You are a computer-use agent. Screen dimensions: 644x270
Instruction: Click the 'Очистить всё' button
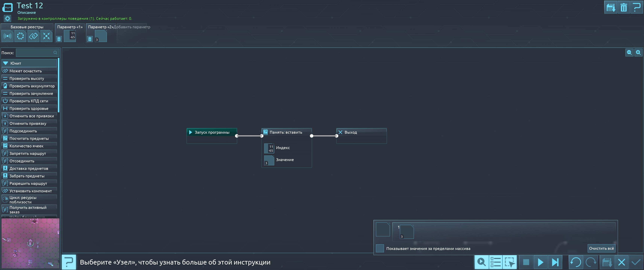601,248
